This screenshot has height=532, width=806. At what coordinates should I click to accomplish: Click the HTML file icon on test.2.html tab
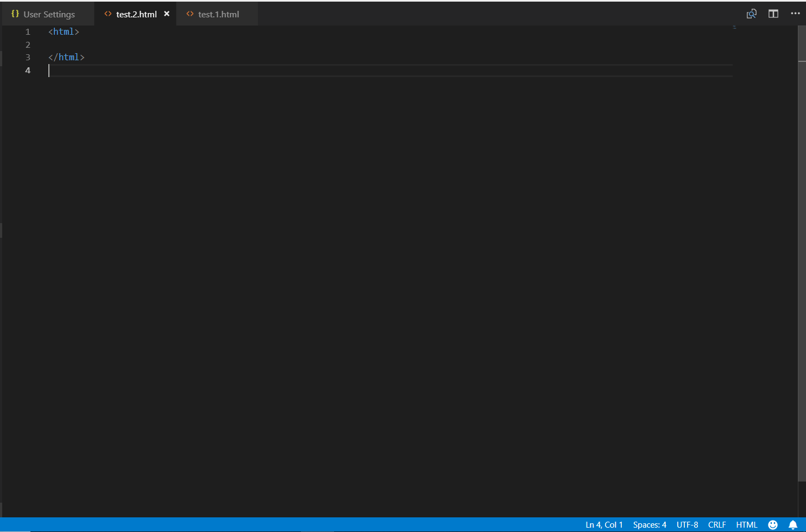108,14
